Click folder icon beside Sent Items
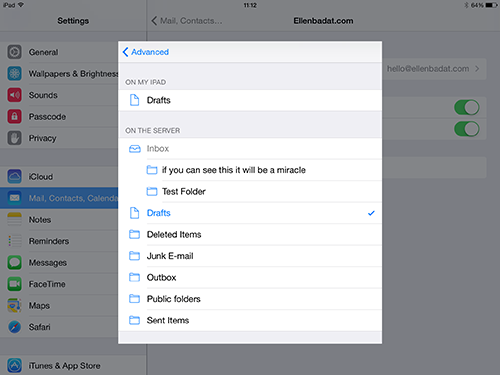This screenshot has width=500, height=375. 134,320
